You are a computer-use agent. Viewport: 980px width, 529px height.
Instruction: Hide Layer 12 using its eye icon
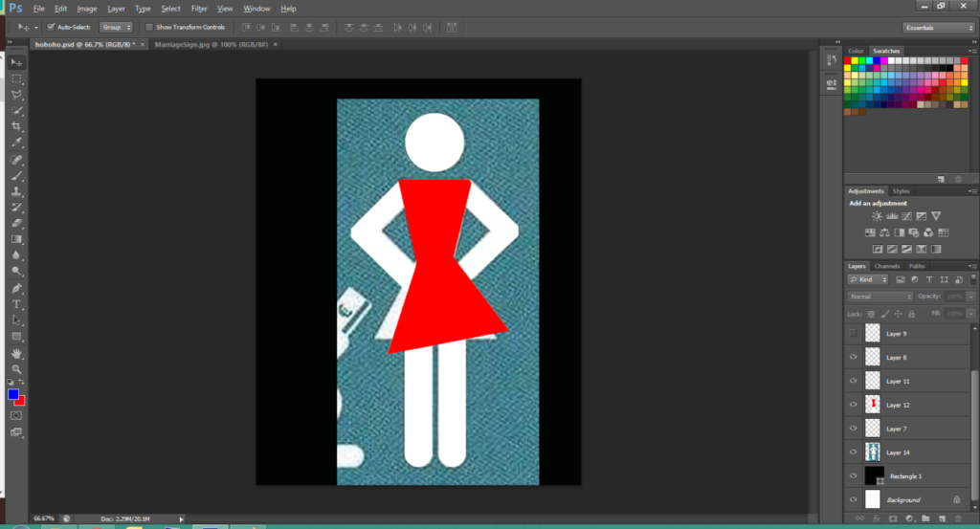pyautogui.click(x=853, y=405)
